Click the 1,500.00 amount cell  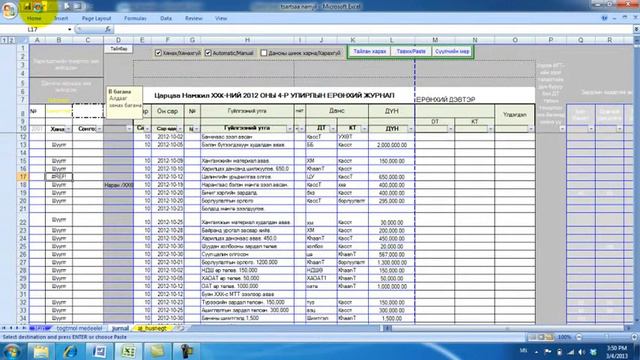click(x=391, y=318)
